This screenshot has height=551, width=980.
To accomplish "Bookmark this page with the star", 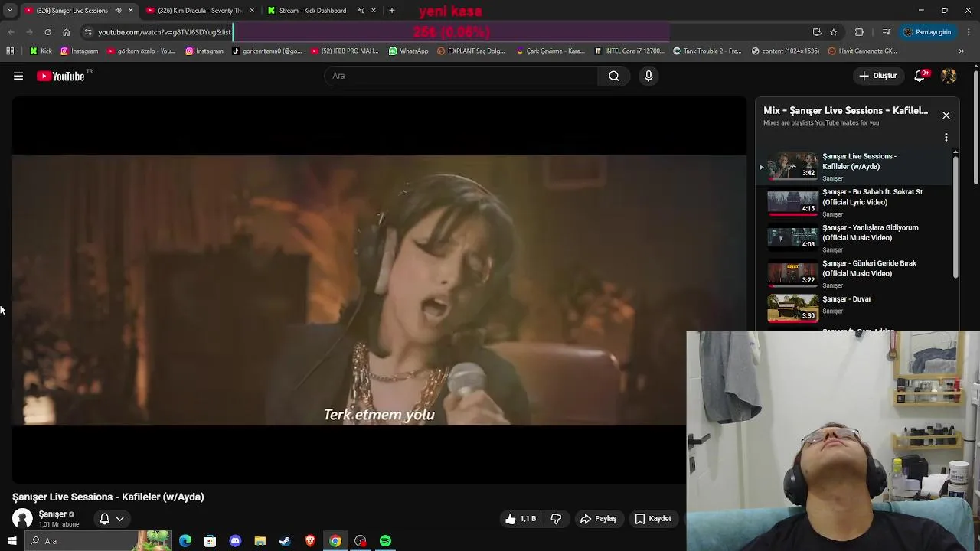I will pyautogui.click(x=834, y=32).
